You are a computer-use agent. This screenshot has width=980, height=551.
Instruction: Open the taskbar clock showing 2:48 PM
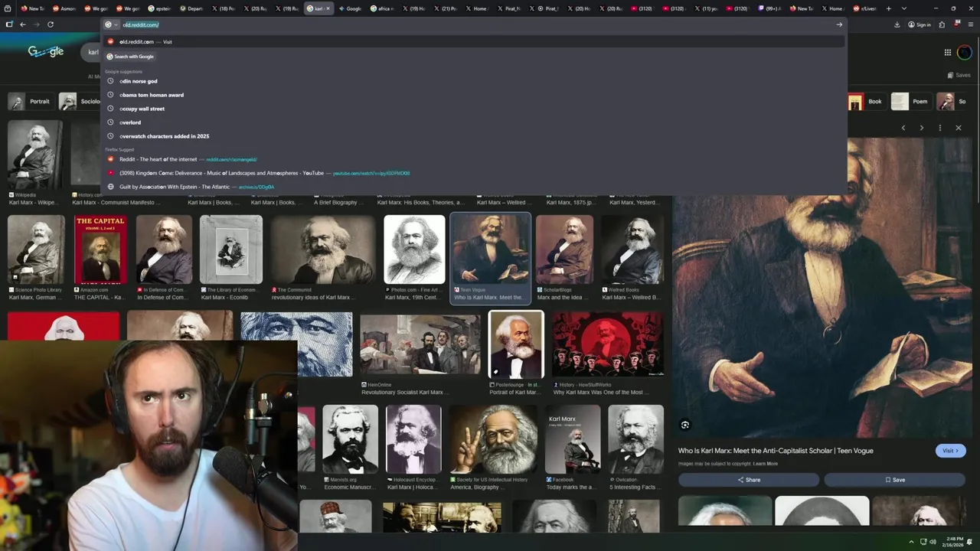click(x=953, y=542)
